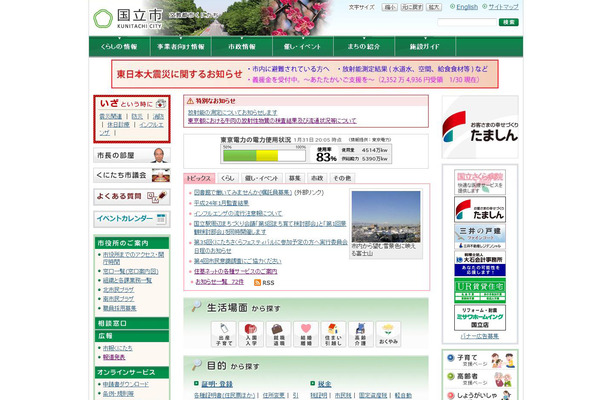Open the まちの紹介 navigation menu
The width and height of the screenshot is (610, 400).
coord(364,47)
